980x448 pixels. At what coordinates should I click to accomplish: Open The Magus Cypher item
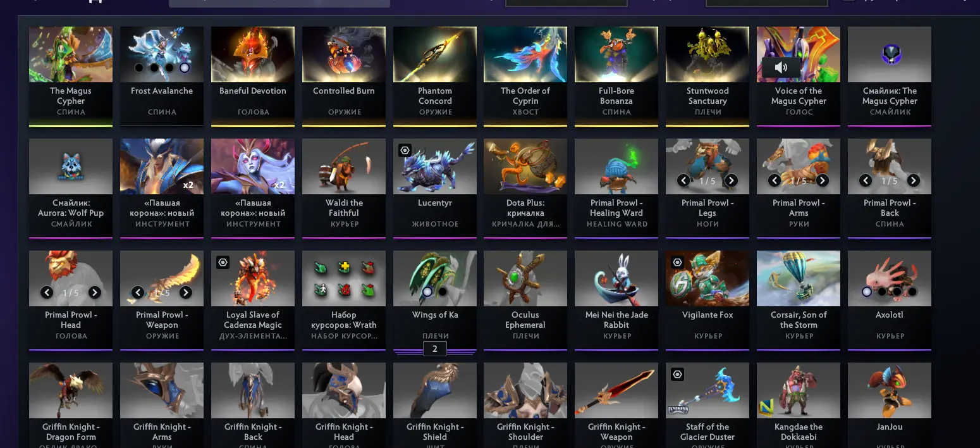71,76
